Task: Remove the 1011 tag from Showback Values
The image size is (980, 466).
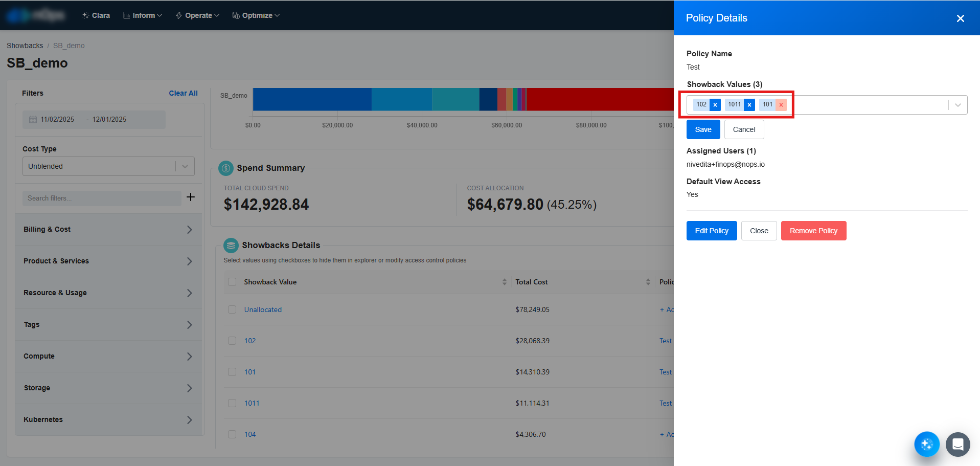Action: (749, 105)
